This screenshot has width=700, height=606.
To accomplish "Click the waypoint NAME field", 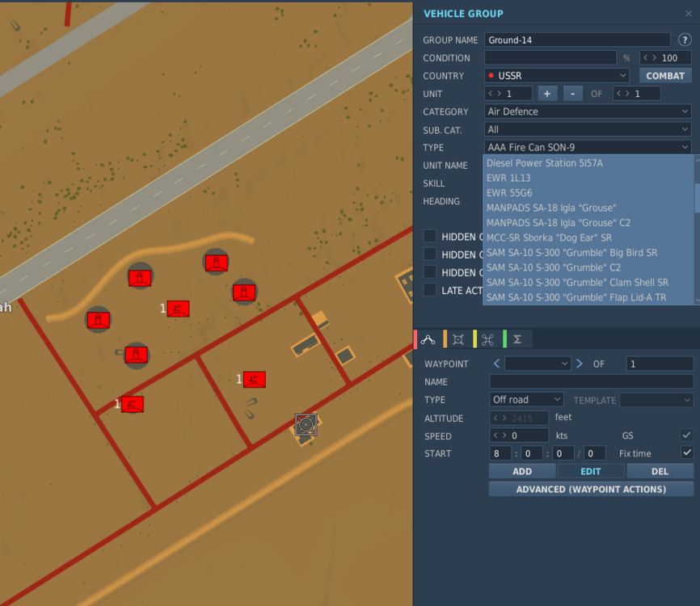I will click(591, 381).
